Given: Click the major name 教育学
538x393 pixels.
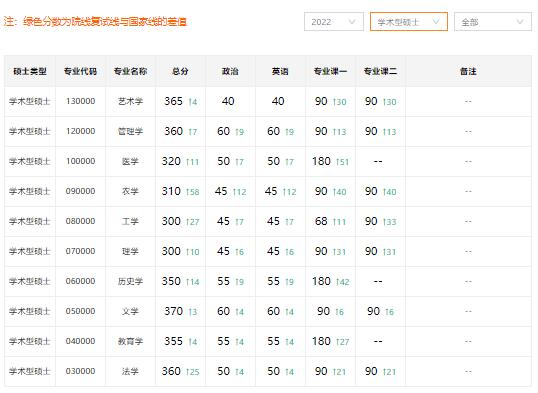Looking at the screenshot, I should point(130,341).
